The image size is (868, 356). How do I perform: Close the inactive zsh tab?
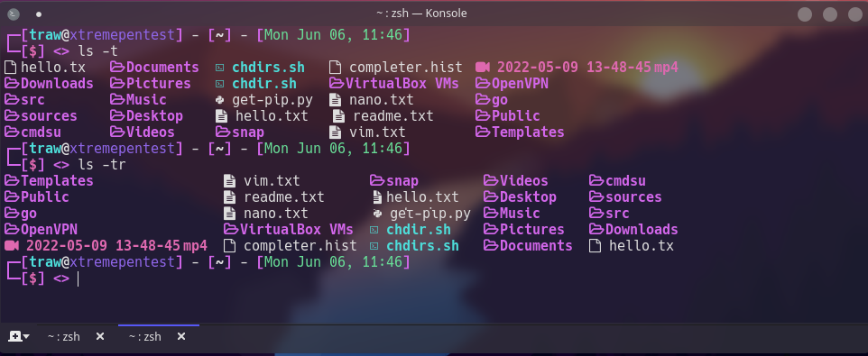[x=99, y=336]
